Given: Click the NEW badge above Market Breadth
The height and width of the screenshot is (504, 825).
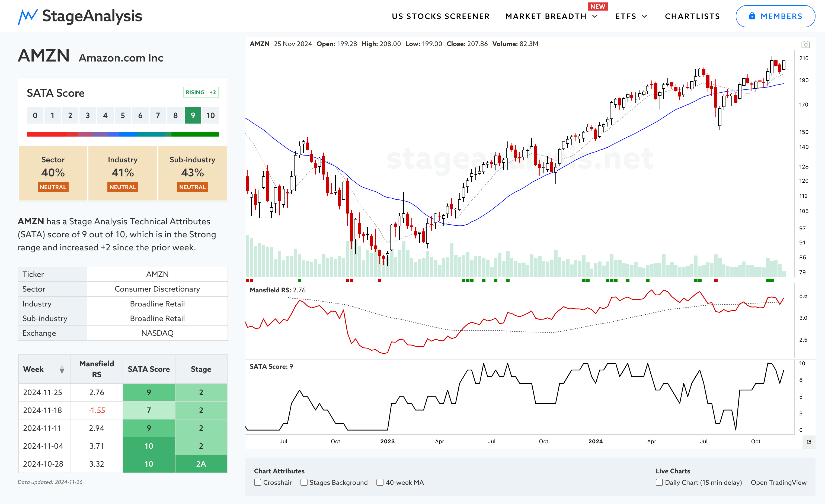Looking at the screenshot, I should pyautogui.click(x=598, y=7).
